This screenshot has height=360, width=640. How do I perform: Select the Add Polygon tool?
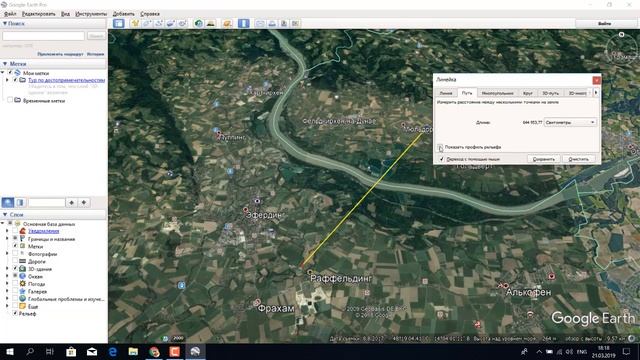(x=147, y=23)
